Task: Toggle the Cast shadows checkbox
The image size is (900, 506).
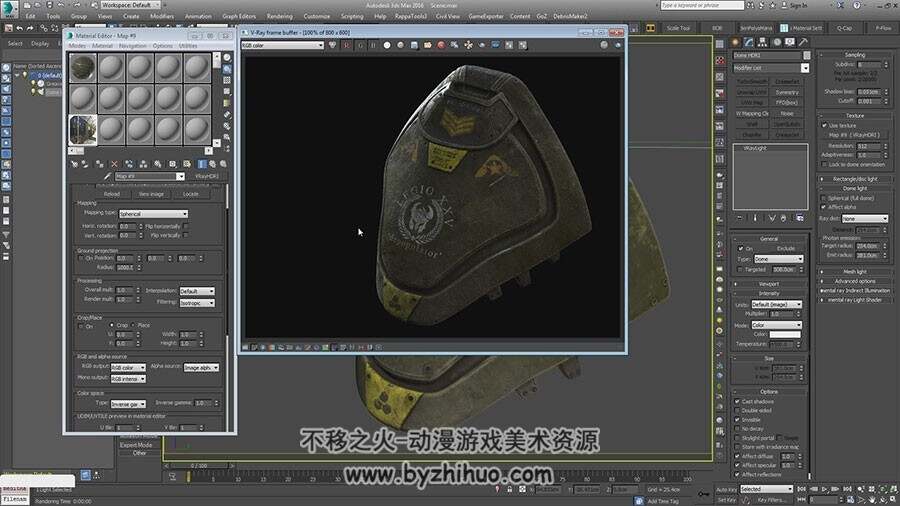Action: coord(738,401)
